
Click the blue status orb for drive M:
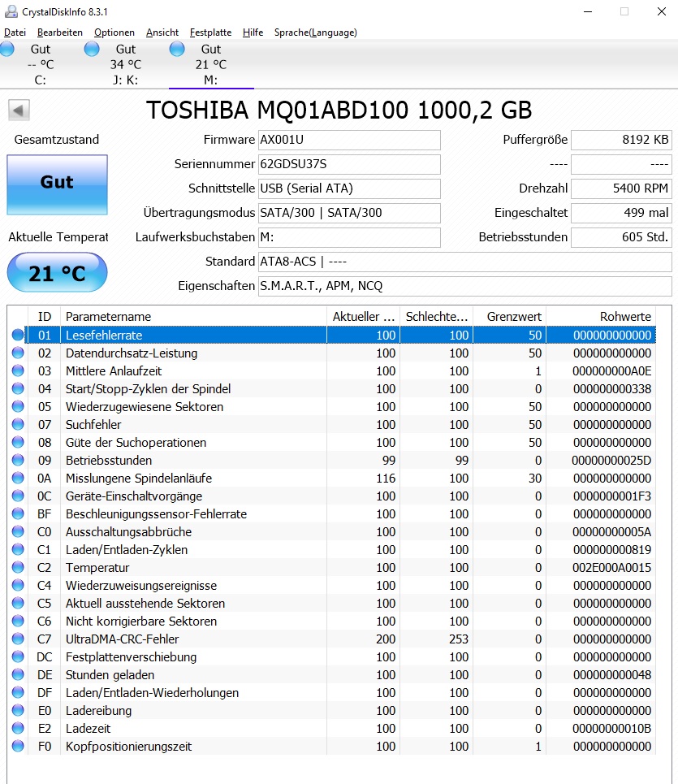click(177, 49)
